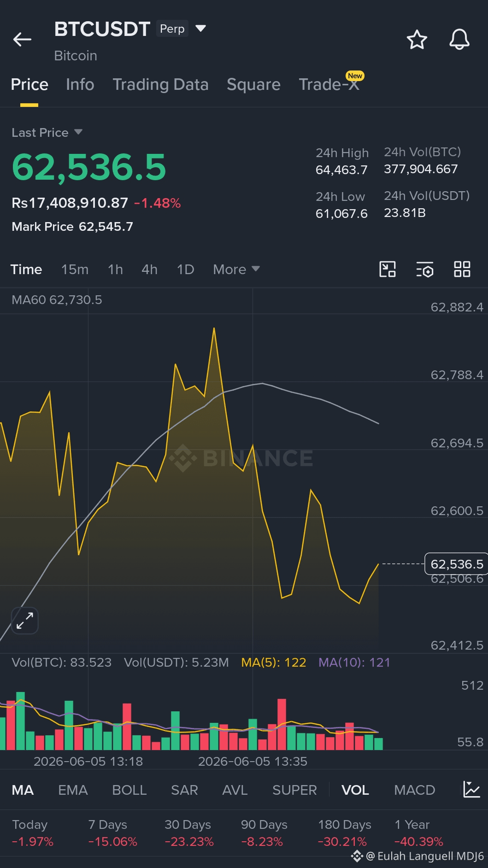
Task: Tap the 90 Days -8.23% performance
Action: tap(264, 833)
